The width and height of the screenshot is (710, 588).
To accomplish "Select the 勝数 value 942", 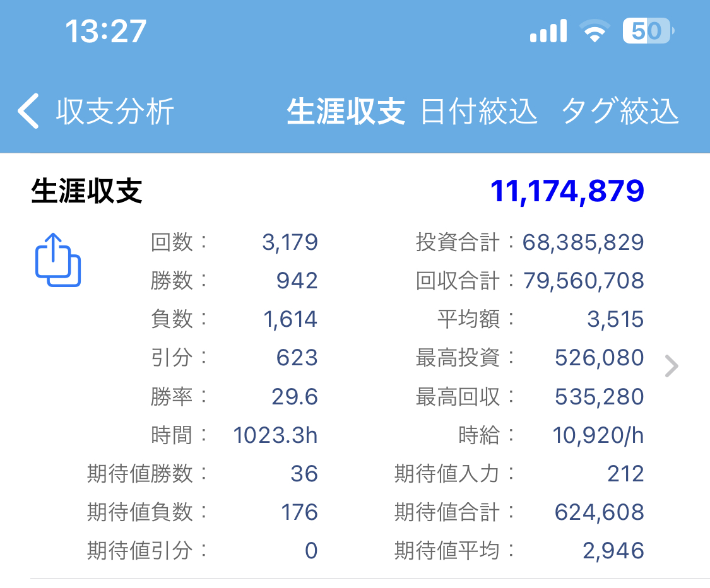I will pos(297,281).
